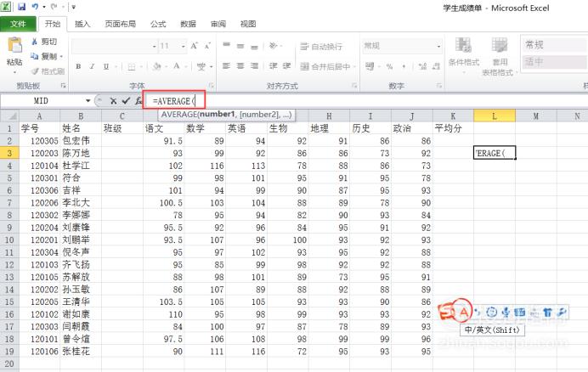Cut selection with 剪切 scissors
The width and height of the screenshot is (588, 372).
click(44, 42)
